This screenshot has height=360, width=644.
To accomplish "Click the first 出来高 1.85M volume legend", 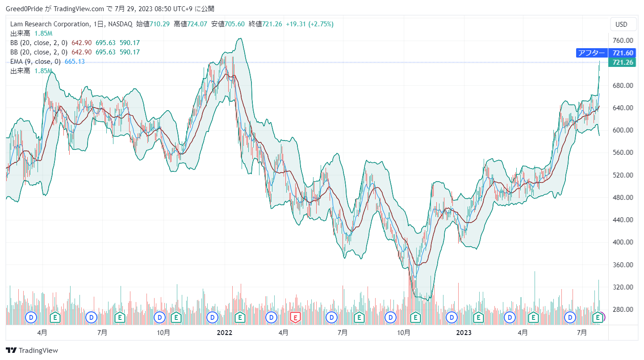I will tap(31, 33).
